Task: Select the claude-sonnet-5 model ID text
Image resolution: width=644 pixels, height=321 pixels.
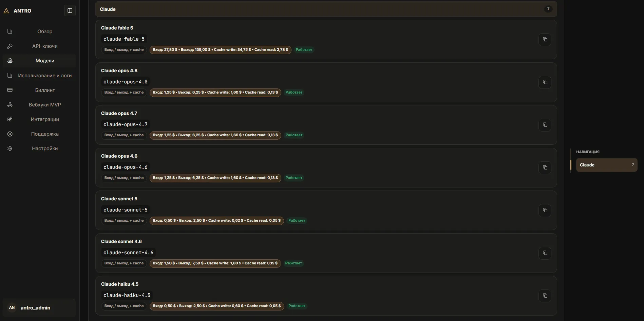Action: coord(126,210)
